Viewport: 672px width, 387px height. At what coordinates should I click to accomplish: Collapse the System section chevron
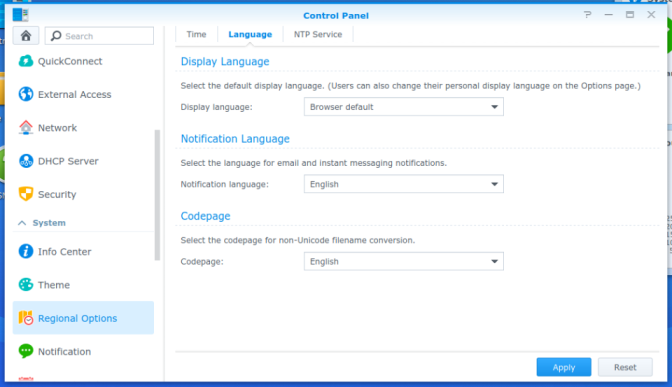[22, 223]
